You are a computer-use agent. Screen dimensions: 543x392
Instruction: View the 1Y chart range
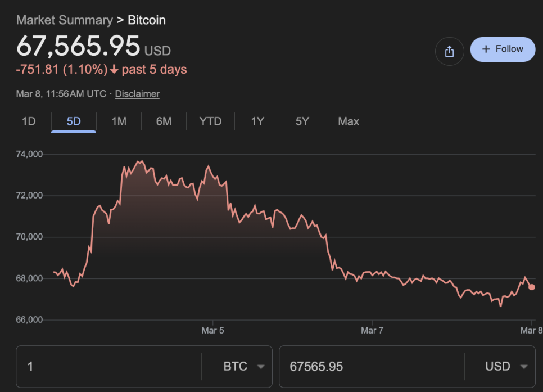(x=257, y=121)
